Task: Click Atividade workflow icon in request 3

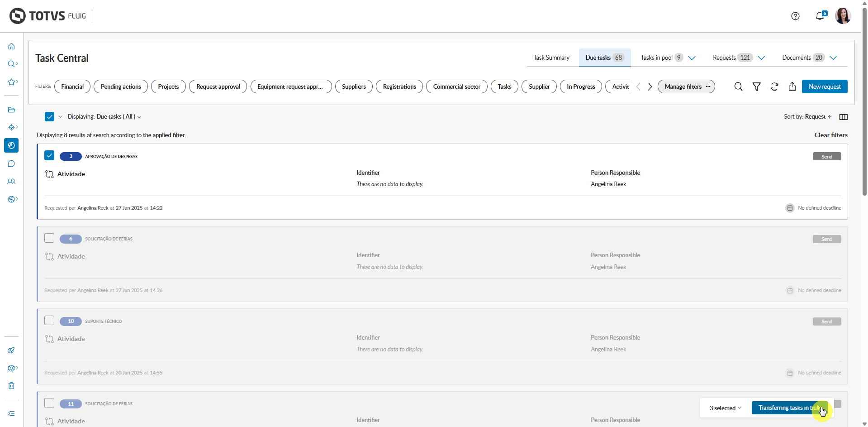Action: (49, 174)
